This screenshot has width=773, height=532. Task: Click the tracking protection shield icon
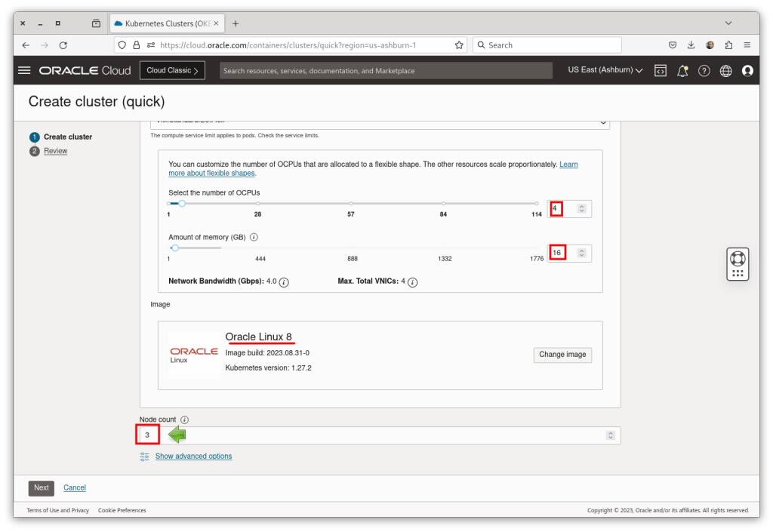click(x=122, y=45)
